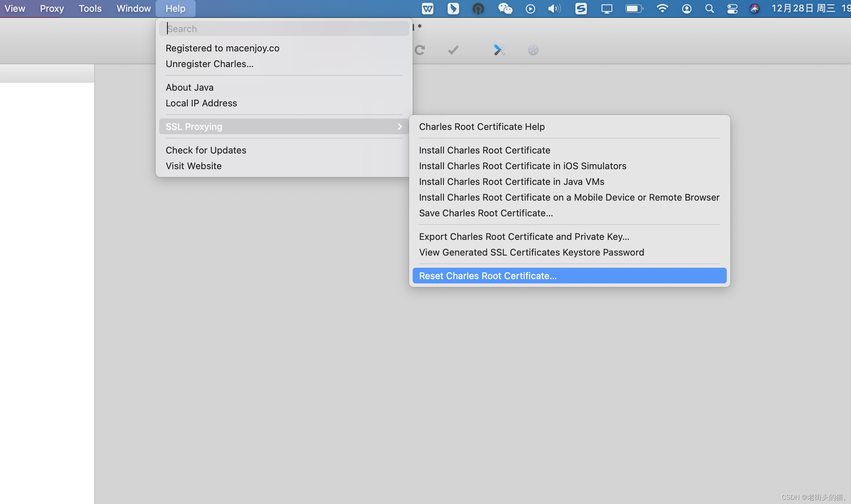851x504 pixels.
Task: Open Control Center from the menu bar
Action: click(732, 9)
